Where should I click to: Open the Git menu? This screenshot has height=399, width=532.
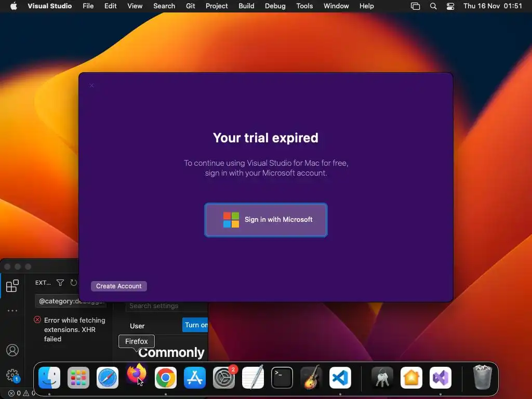(190, 6)
